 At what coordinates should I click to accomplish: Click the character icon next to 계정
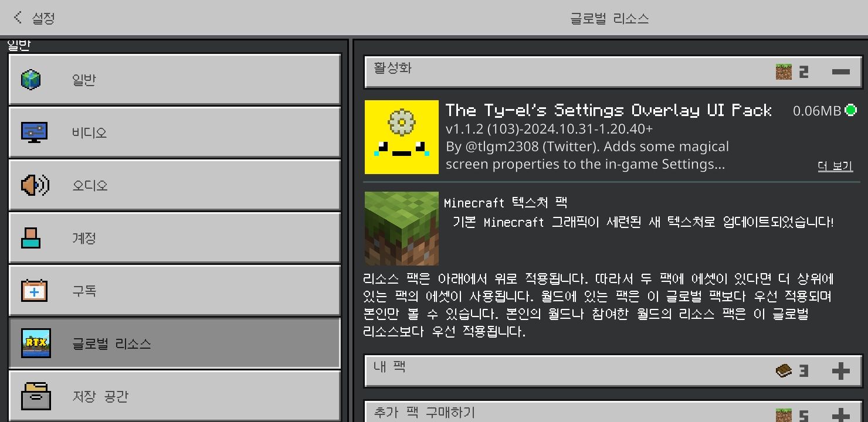coord(30,238)
